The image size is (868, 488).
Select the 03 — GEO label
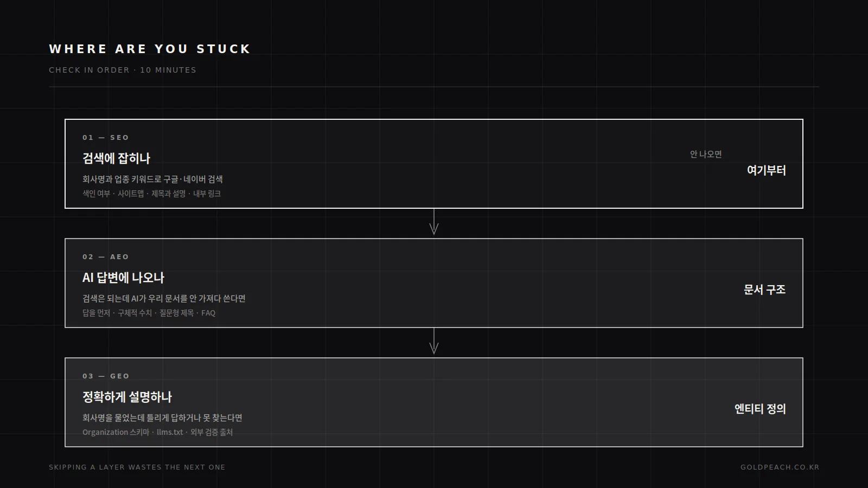(106, 376)
